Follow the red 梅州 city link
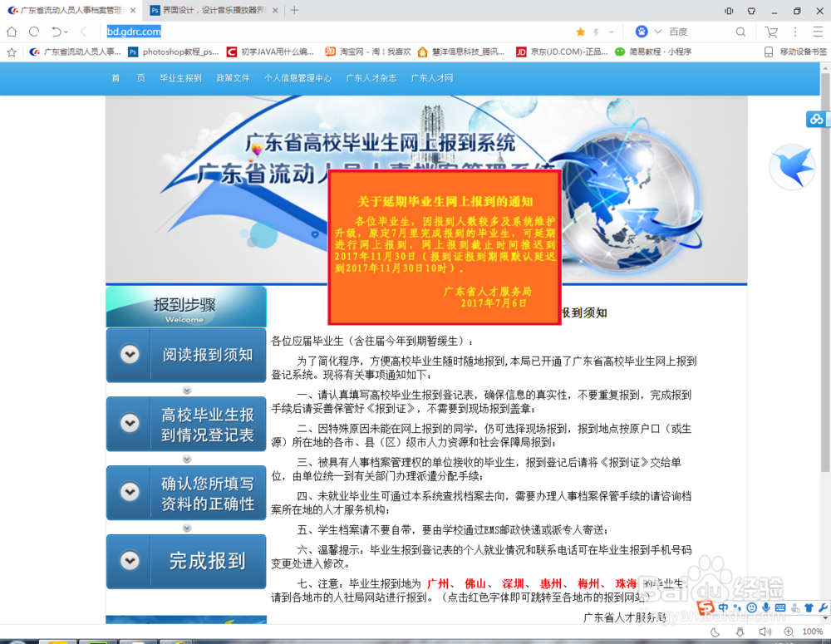 pos(589,584)
